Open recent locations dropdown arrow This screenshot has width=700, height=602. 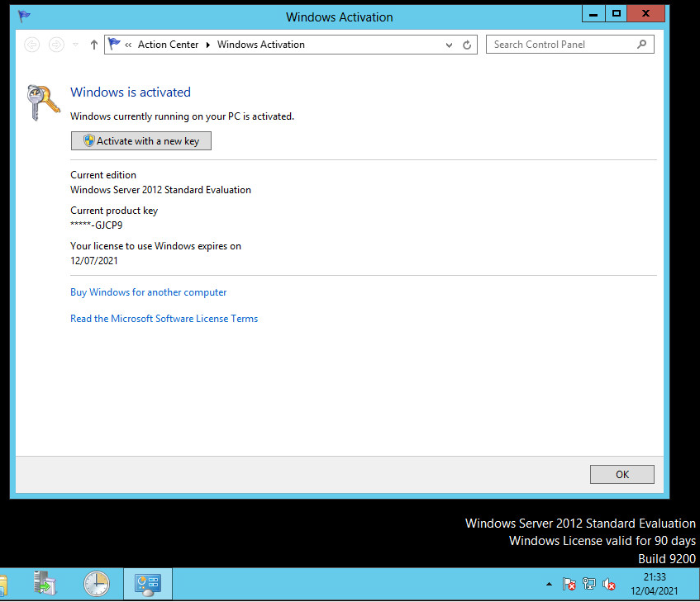75,45
